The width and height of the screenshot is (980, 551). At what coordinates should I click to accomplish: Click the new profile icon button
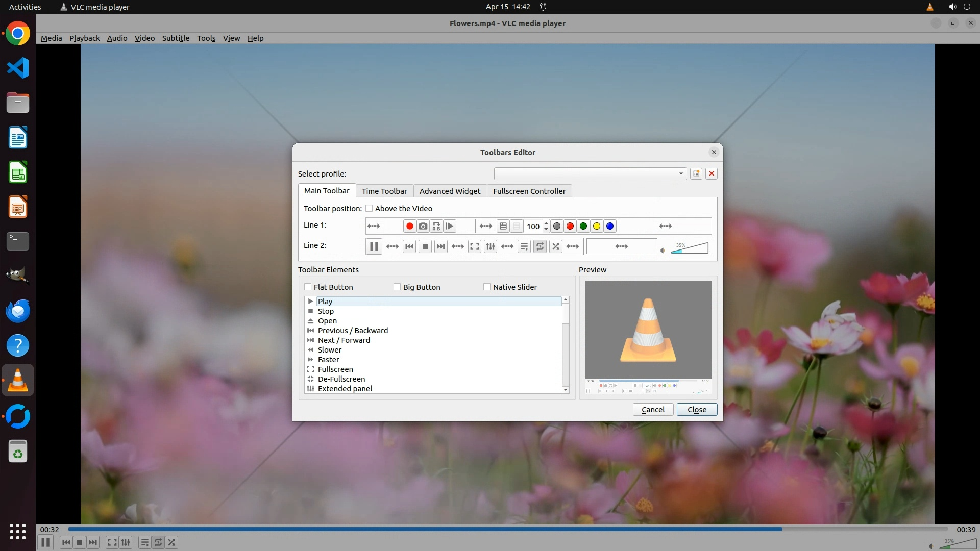pyautogui.click(x=696, y=173)
